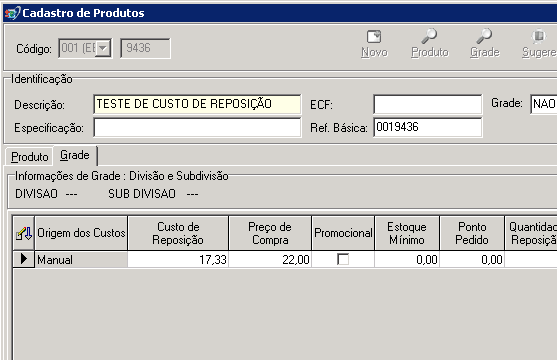Switch to the Produto tab
557x360 pixels.
tap(29, 157)
